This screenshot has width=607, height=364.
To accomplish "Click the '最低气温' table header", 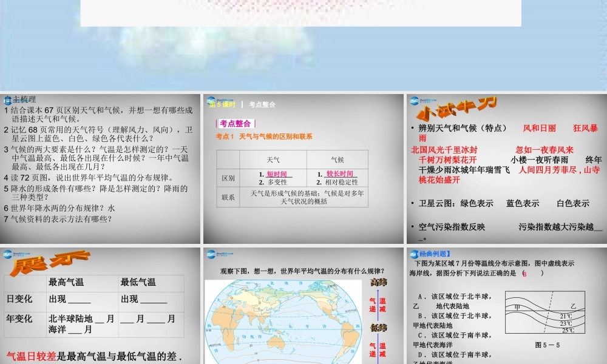I will click(138, 282).
